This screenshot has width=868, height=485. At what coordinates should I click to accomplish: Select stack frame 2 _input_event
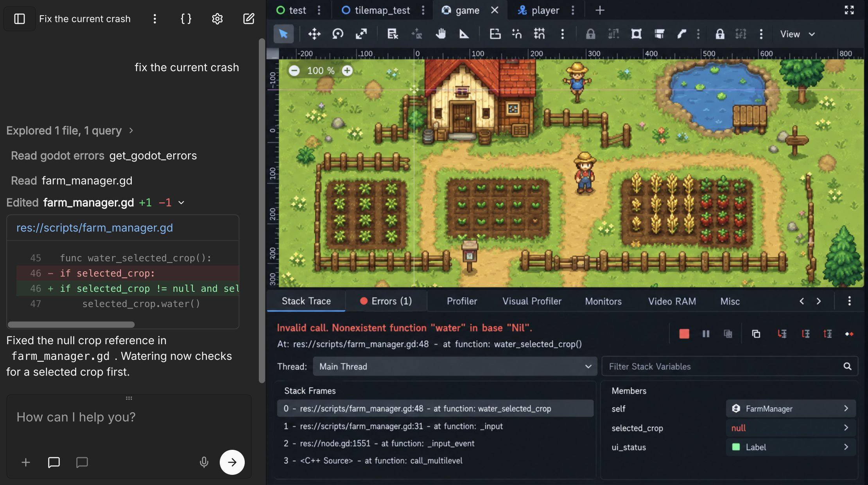click(435, 443)
